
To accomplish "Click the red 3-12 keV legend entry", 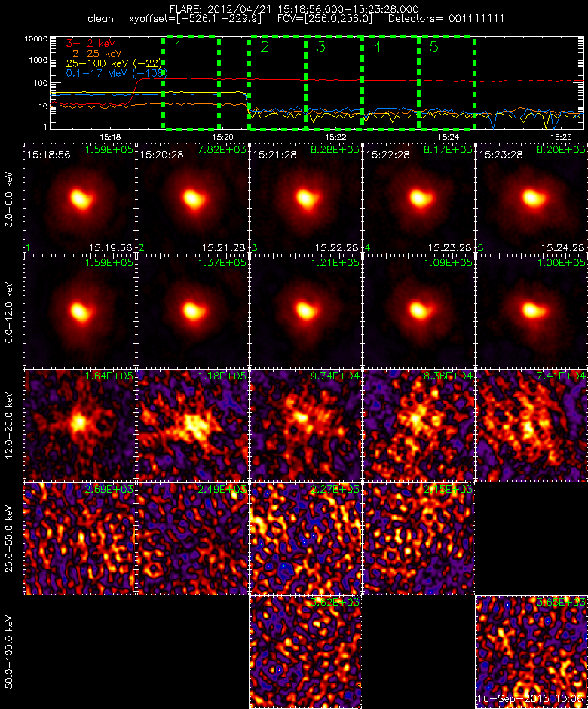I will click(x=90, y=44).
